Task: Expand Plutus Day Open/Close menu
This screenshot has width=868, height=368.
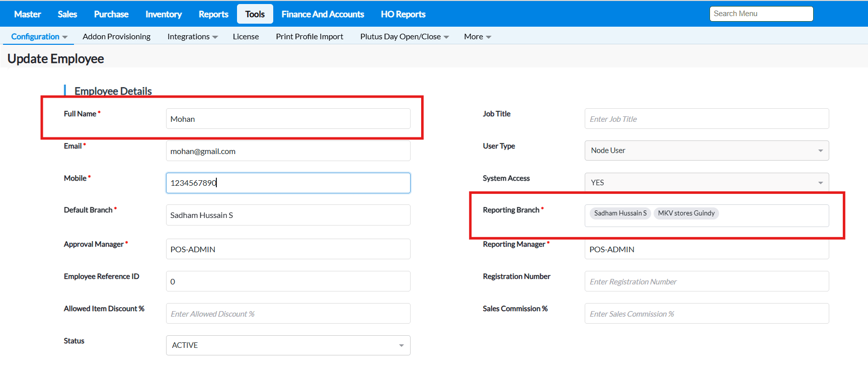Action: 404,37
